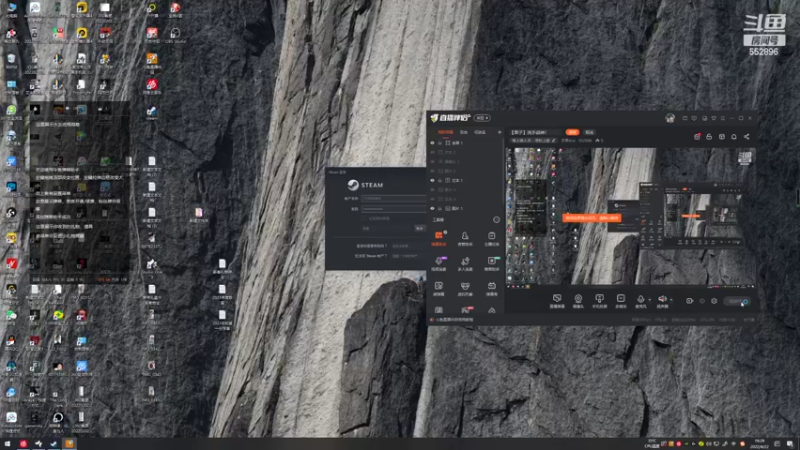Edit the stream title with pencil icon
This screenshot has height=450, width=800.
(554, 140)
